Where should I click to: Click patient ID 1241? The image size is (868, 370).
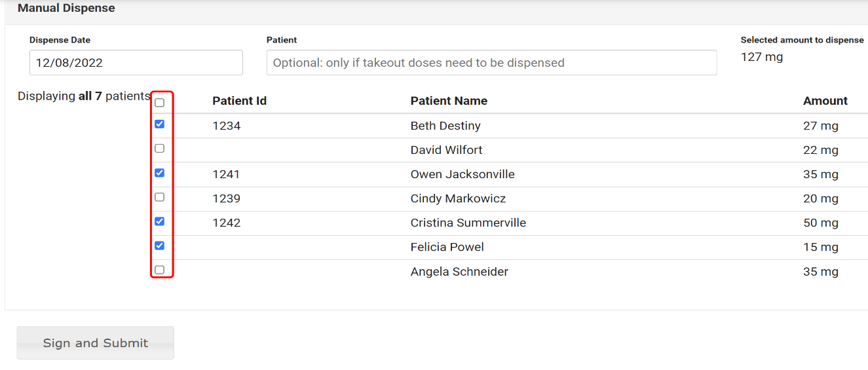(226, 174)
